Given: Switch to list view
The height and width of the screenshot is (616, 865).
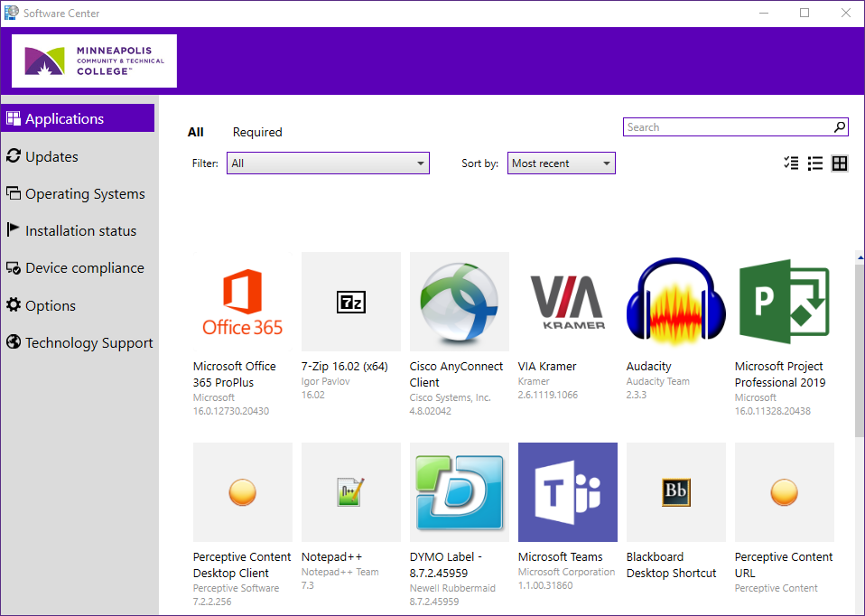Looking at the screenshot, I should [x=814, y=163].
